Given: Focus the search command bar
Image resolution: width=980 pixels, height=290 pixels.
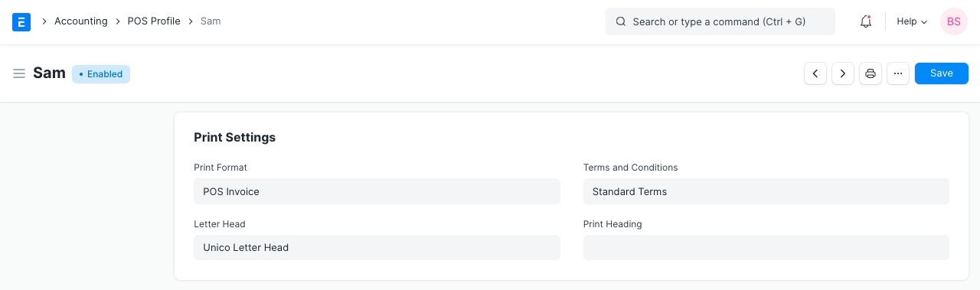Looking at the screenshot, I should pyautogui.click(x=720, y=21).
